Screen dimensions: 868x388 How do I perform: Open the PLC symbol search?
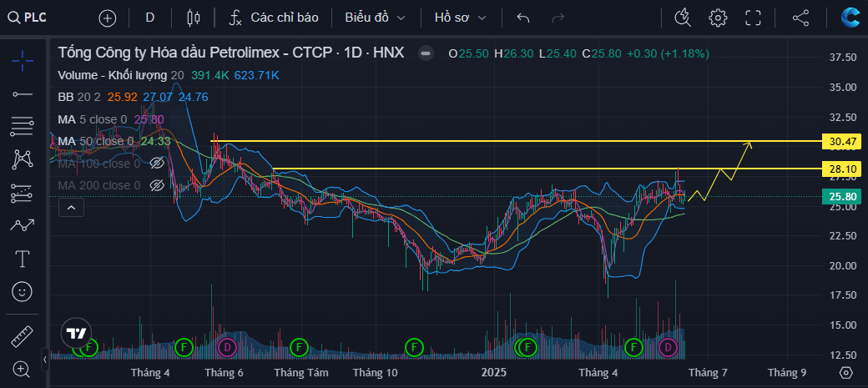pyautogui.click(x=28, y=18)
